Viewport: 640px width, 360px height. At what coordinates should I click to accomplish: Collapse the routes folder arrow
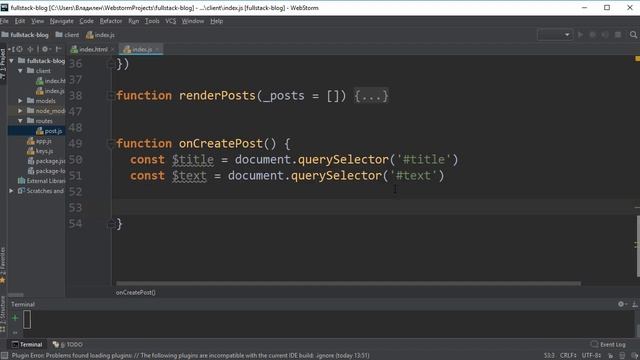pos(20,121)
